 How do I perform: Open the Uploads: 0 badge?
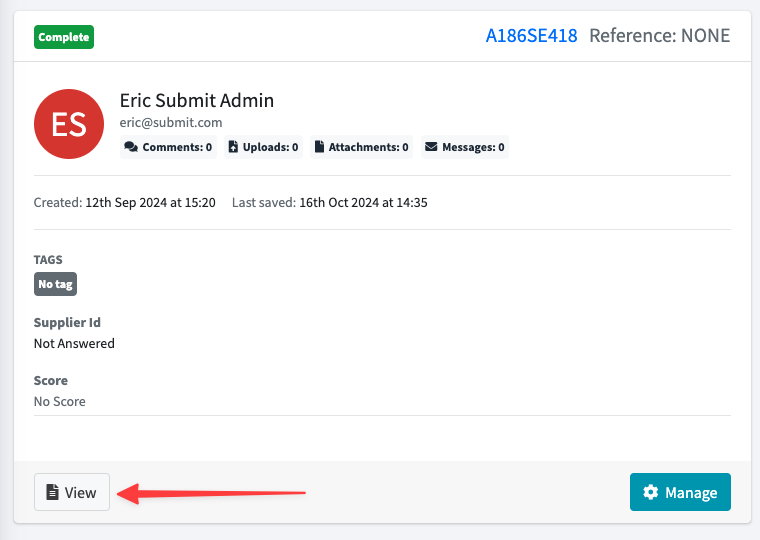click(x=263, y=147)
